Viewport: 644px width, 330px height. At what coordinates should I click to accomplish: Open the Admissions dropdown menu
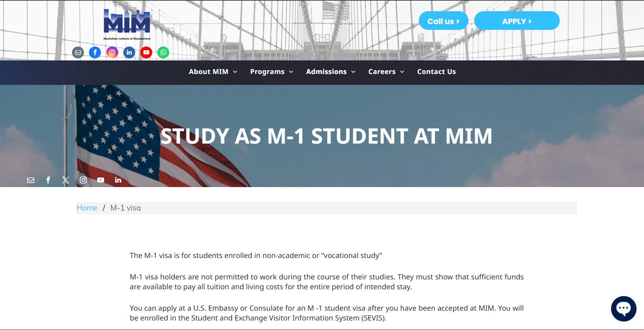pyautogui.click(x=330, y=72)
